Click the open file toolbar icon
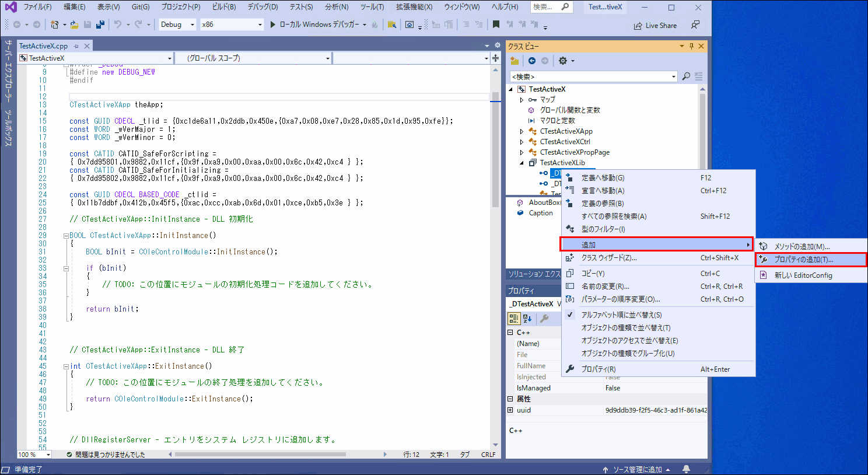The height and width of the screenshot is (475, 868). [74, 25]
